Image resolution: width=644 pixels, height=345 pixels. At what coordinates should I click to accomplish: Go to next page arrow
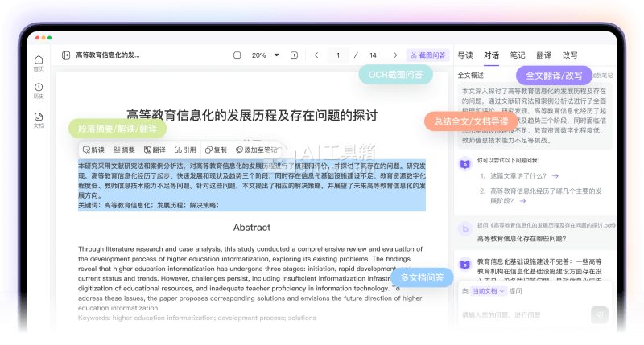click(x=394, y=55)
